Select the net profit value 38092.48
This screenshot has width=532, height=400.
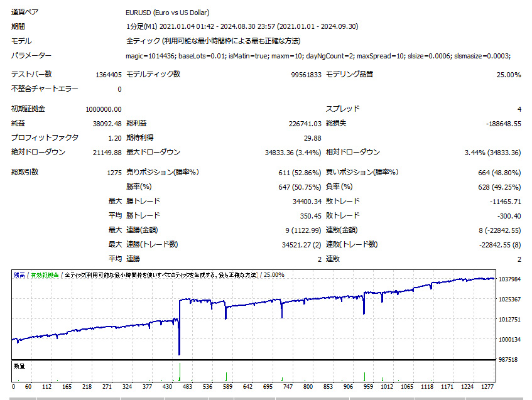pos(107,124)
